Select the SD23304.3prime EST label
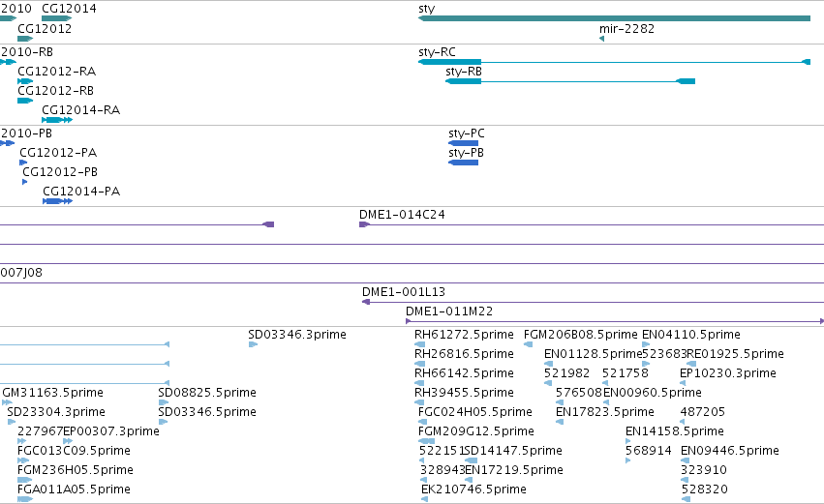Image resolution: width=824 pixels, height=504 pixels. 56,412
